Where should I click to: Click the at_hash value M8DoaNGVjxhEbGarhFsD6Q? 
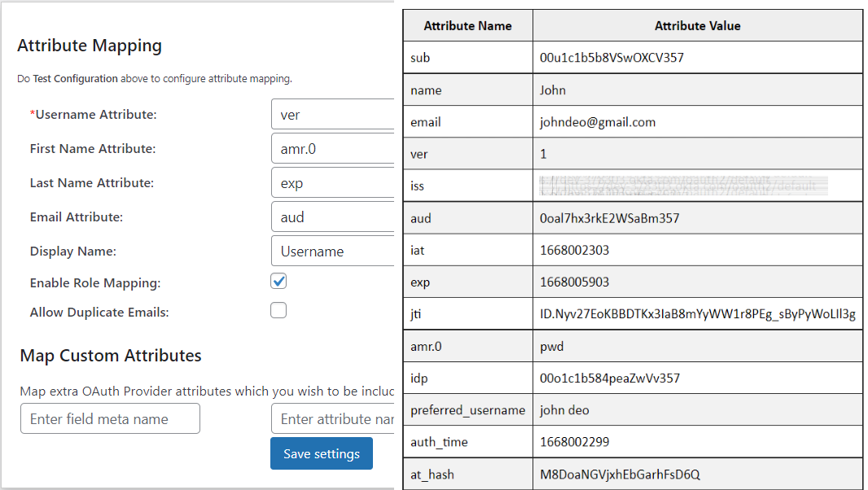[620, 475]
